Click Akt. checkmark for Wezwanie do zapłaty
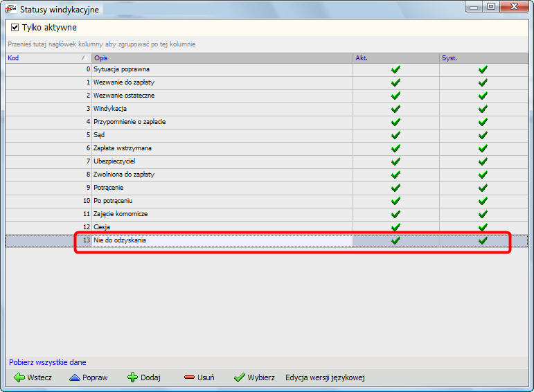The height and width of the screenshot is (392, 534). (x=395, y=82)
